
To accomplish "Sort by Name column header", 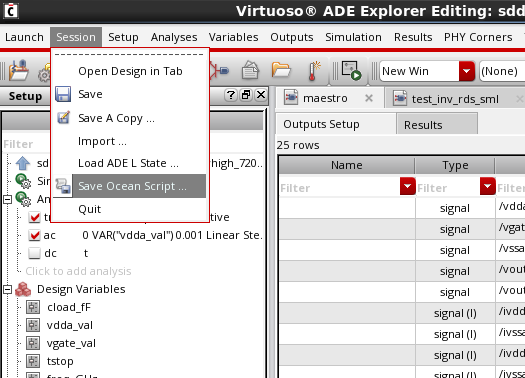I will [x=347, y=165].
